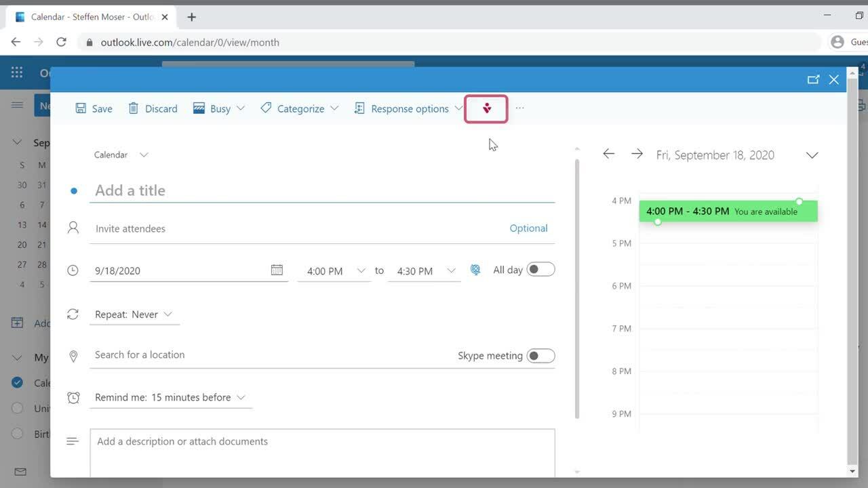Image resolution: width=868 pixels, height=488 pixels.
Task: Open the 4:30 PM end time dropdown
Action: click(x=425, y=271)
